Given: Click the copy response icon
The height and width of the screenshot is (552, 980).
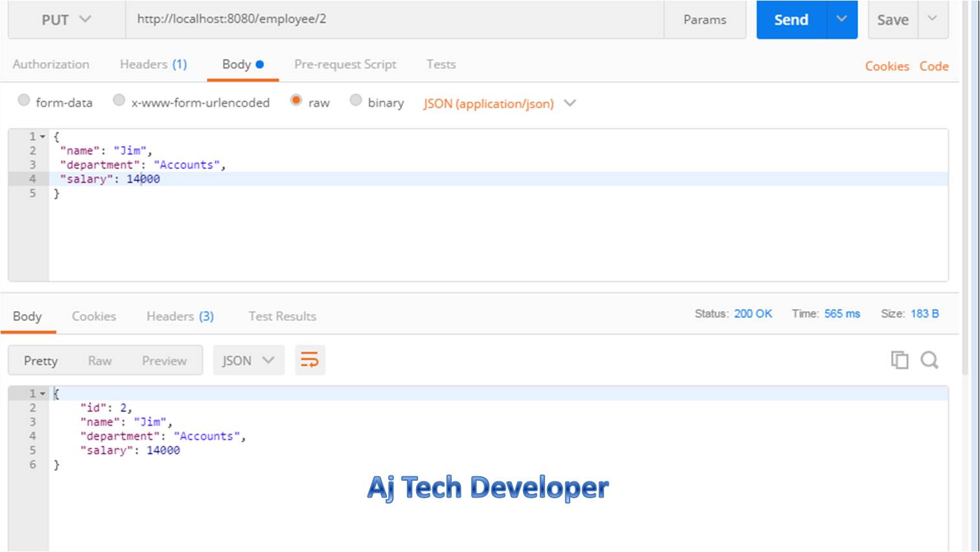Looking at the screenshot, I should (x=899, y=360).
